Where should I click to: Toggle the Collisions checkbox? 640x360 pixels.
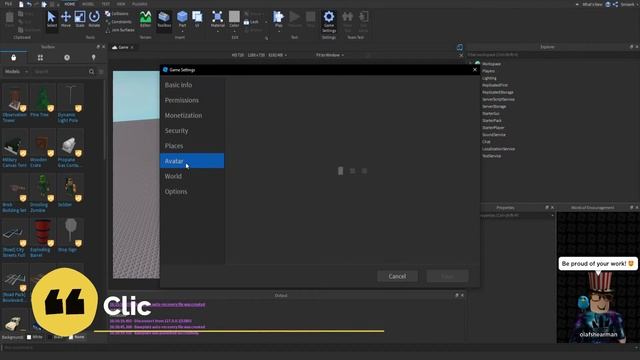[117, 13]
